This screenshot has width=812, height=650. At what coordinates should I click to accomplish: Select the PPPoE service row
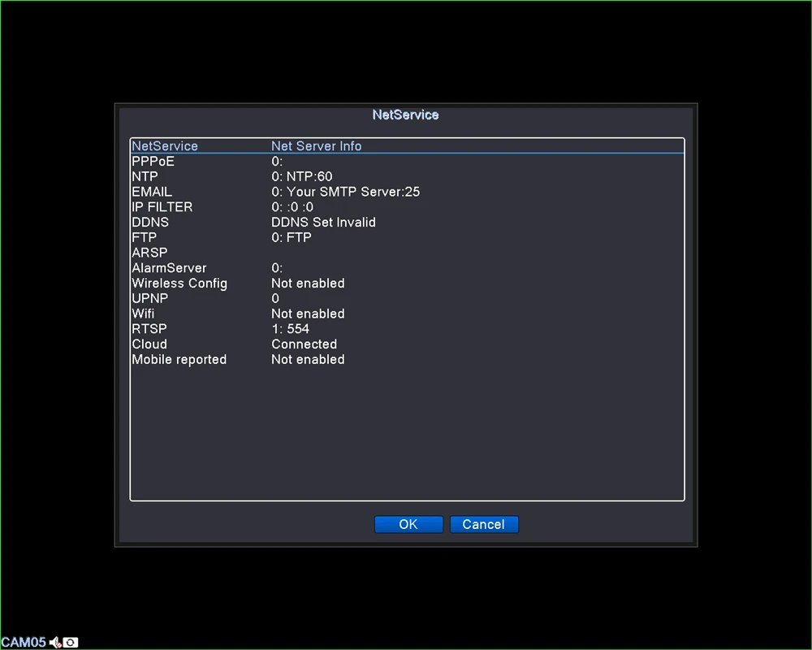click(407, 161)
